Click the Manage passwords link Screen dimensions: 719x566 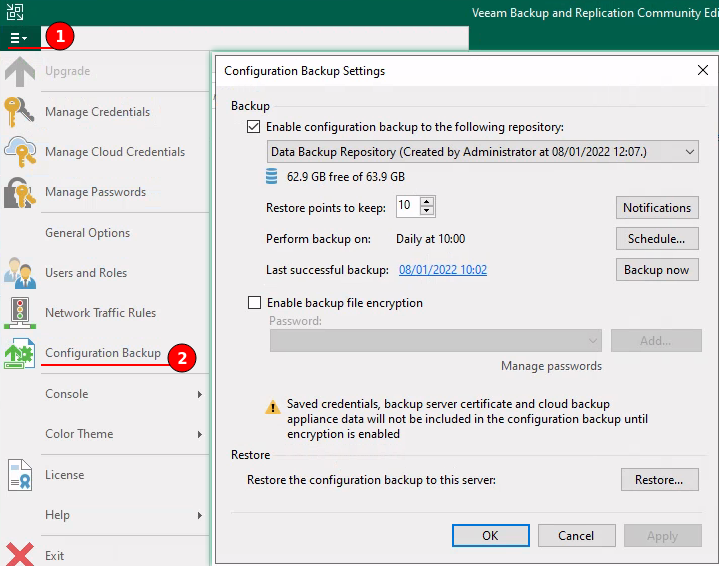[x=551, y=366]
